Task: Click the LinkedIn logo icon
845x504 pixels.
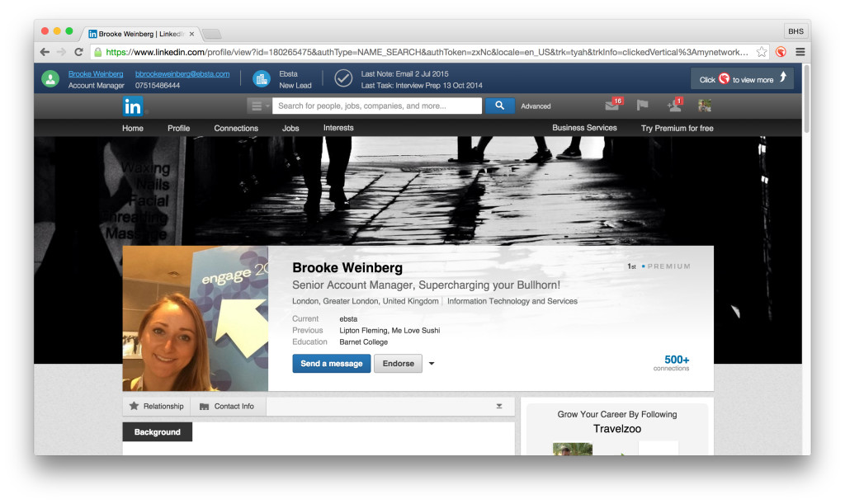Action: 133,106
